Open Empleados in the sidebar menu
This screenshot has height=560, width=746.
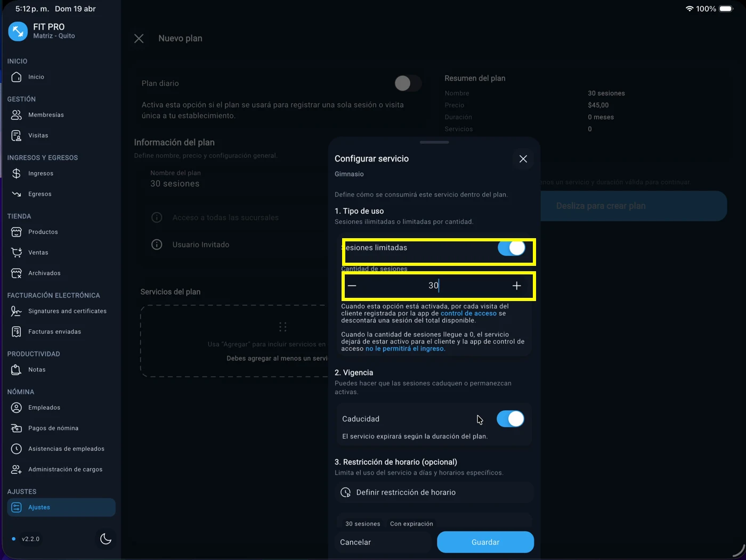click(x=44, y=408)
